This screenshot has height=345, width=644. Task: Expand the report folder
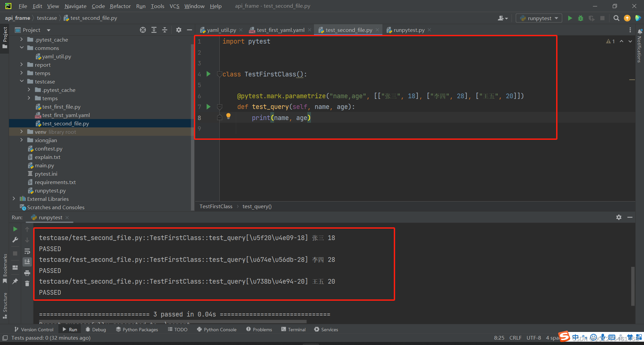tap(22, 65)
